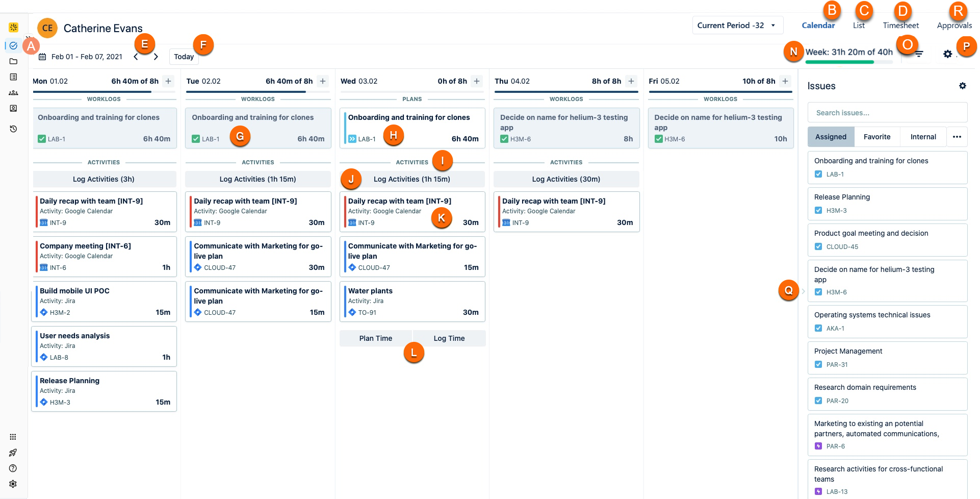Viewport: 980px width, 499px height.
Task: Click the H3M-3 checkbox in Release Planning issue
Action: [x=818, y=210]
